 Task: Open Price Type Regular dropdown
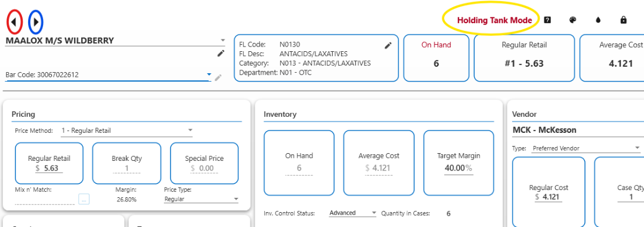pyautogui.click(x=202, y=199)
